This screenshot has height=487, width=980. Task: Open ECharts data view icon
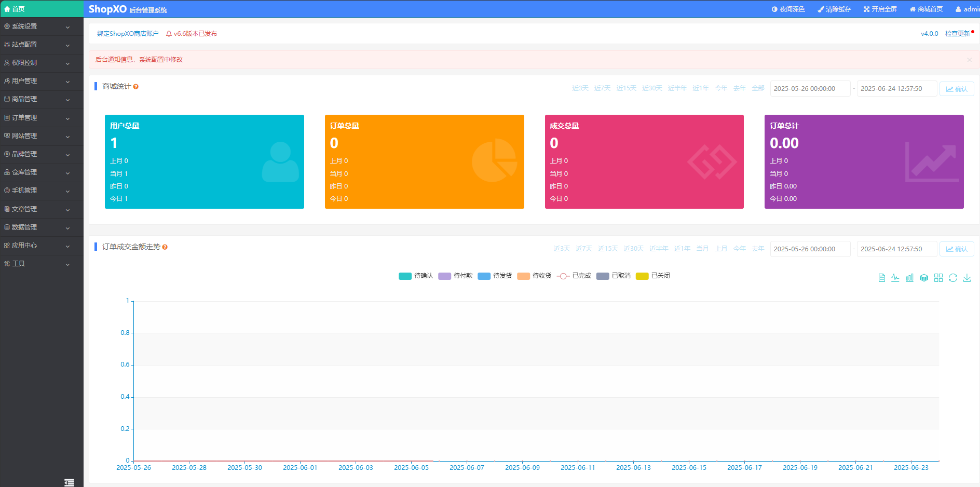[x=881, y=278]
